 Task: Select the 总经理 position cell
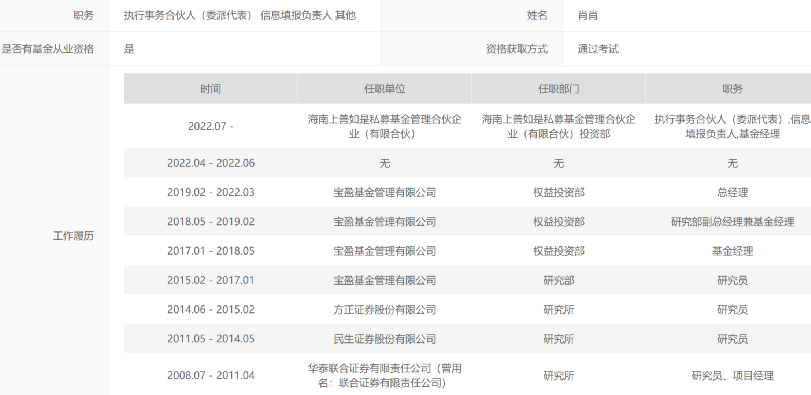coord(732,192)
